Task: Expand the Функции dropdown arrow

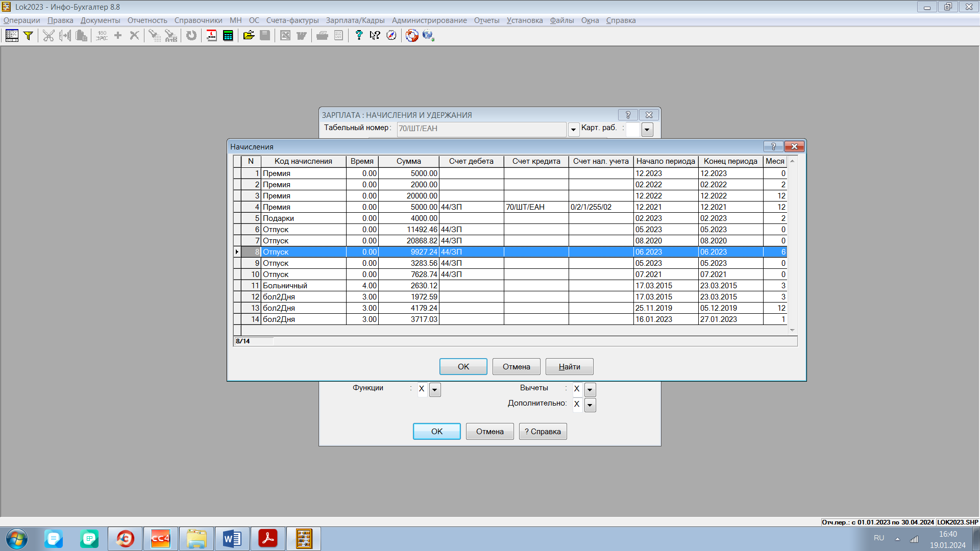Action: pos(435,390)
